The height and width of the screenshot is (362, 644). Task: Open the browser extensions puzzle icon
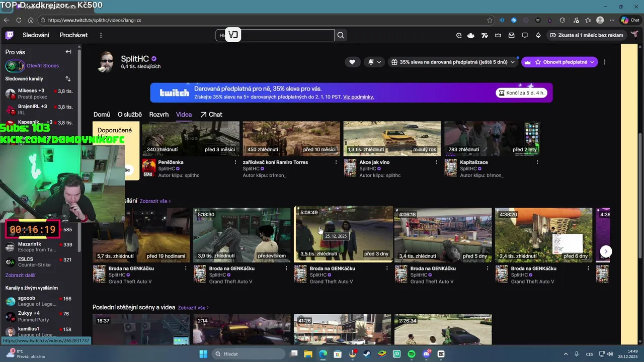click(562, 20)
